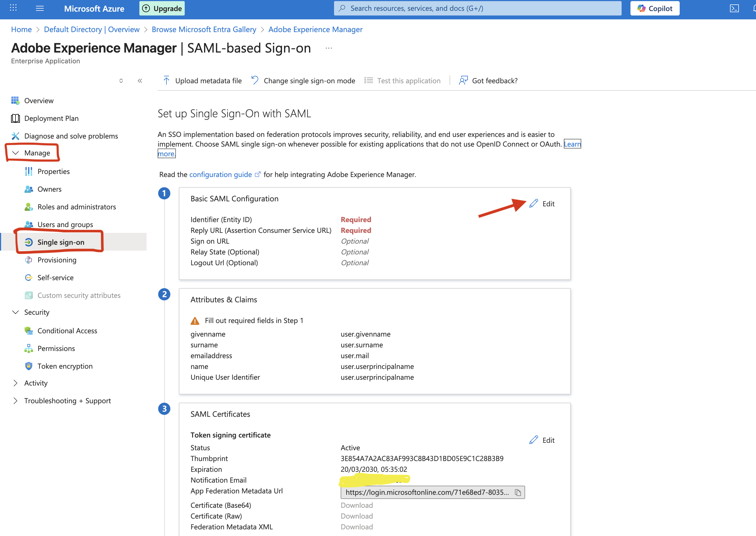The width and height of the screenshot is (756, 536).
Task: Click the Single sign-on arrow icon
Action: point(29,243)
